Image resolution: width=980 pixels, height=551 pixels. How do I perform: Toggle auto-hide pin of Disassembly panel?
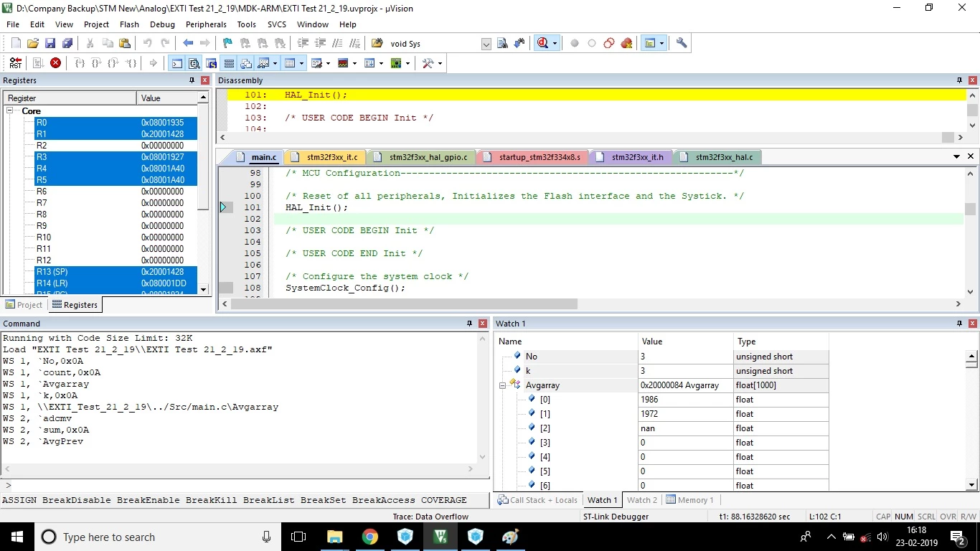coord(959,80)
